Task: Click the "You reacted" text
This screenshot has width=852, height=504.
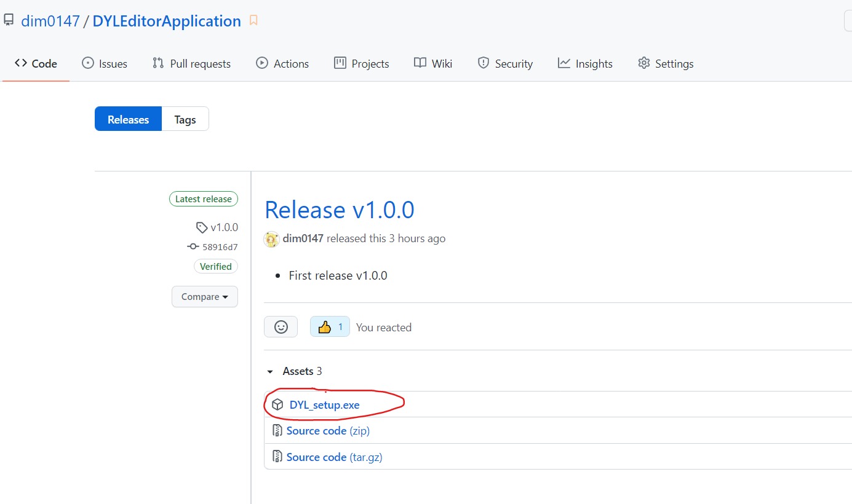Action: click(384, 328)
